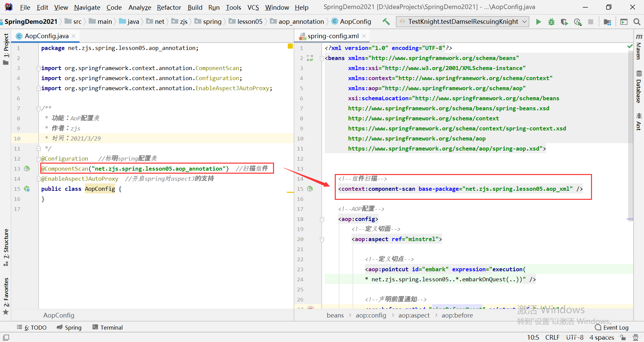Click the gutter icon on XML line 2
This screenshot has width=644, height=342.
pos(310,58)
